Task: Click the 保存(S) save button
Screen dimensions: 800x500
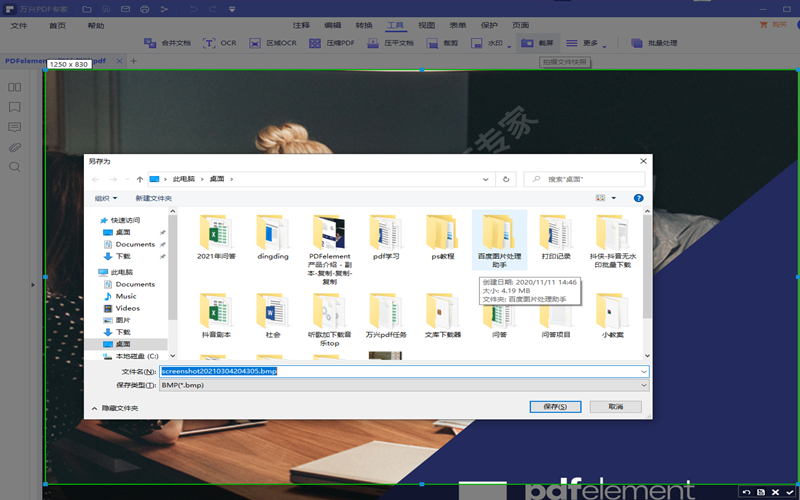Action: [555, 407]
